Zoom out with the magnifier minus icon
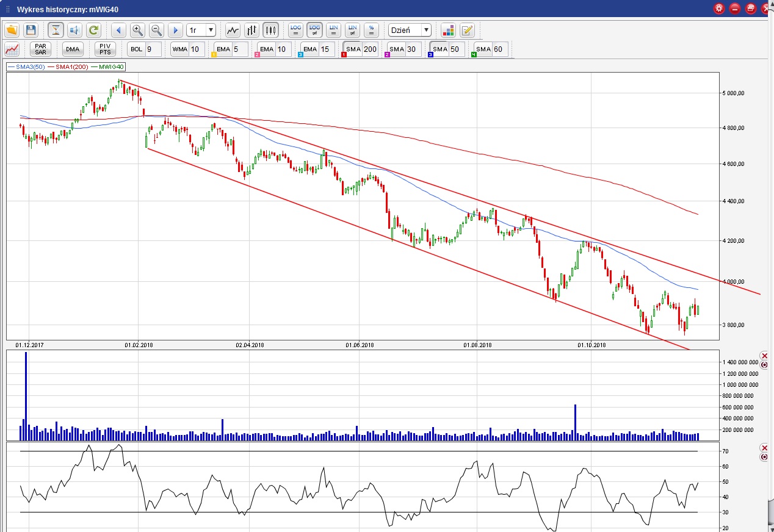This screenshot has width=774, height=532. tap(156, 30)
